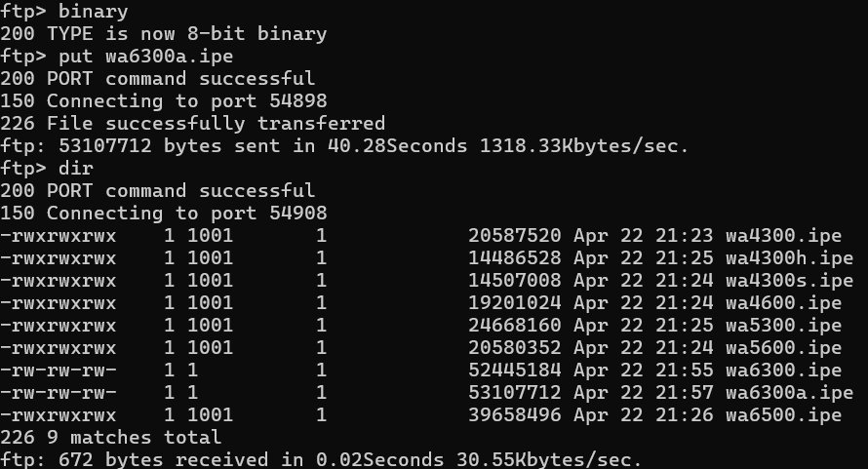Click the wa5600.ipe filename
This screenshot has width=868, height=469.
pos(783,347)
